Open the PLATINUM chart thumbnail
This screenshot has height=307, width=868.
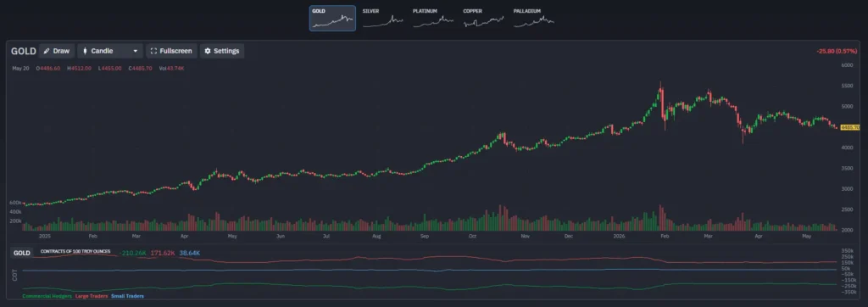tap(433, 19)
